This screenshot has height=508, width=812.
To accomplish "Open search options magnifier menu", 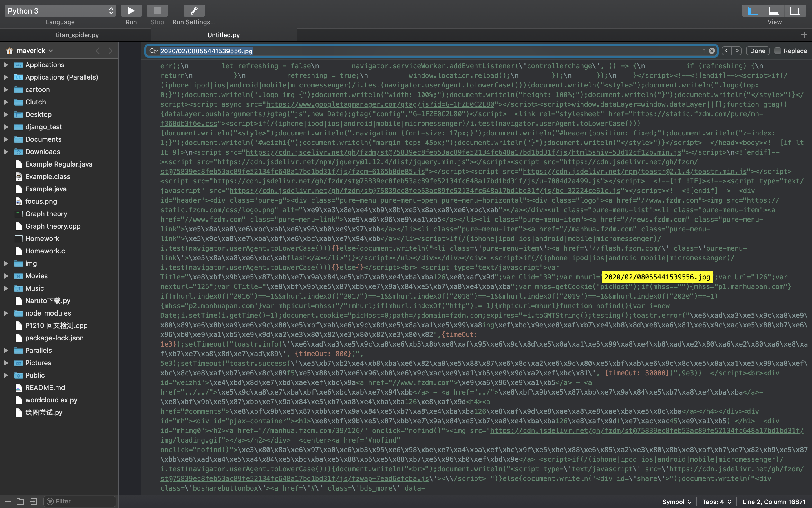I will (153, 51).
